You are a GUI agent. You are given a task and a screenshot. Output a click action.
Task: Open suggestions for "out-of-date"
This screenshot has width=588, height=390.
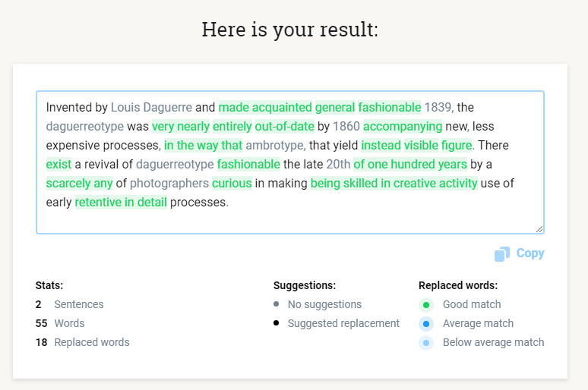pyautogui.click(x=284, y=126)
